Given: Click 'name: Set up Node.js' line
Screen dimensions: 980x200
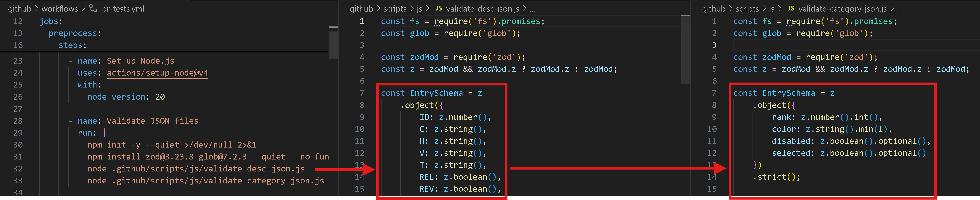Looking at the screenshot, I should (x=121, y=61).
